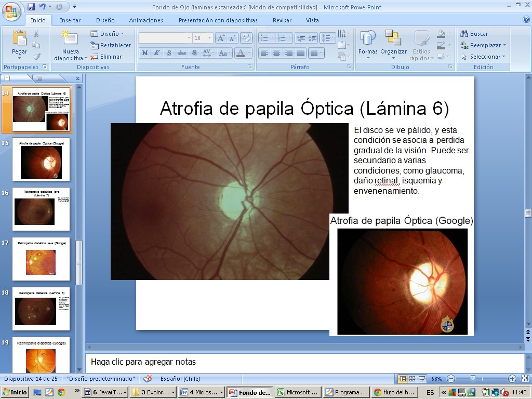Click the Inicio Windows start button

coord(15,392)
